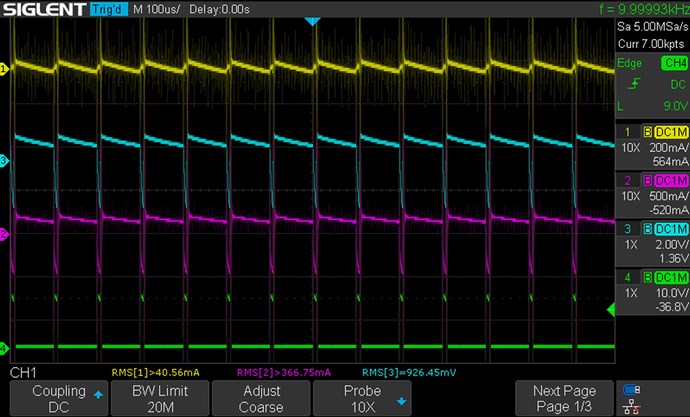Image resolution: width=690 pixels, height=417 pixels.
Task: Click the RMS[3]=926.45mV measurement
Action: point(409,373)
